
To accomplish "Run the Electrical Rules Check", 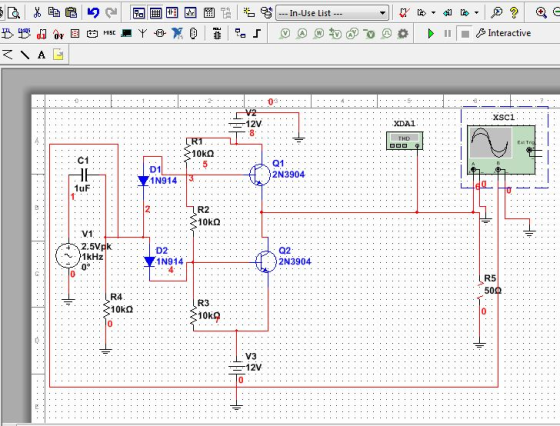I will pos(404,13).
